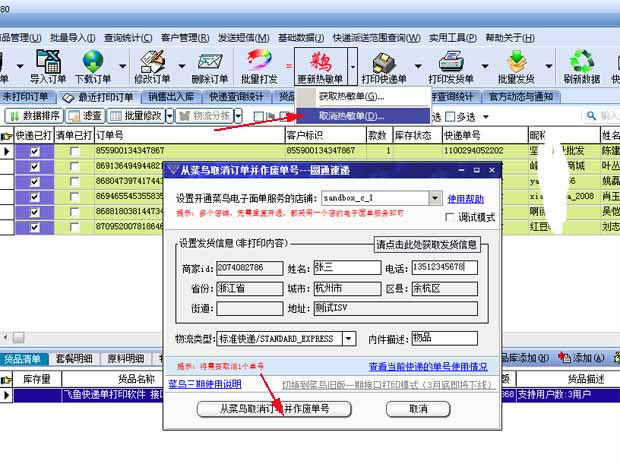Expand the 修改订单 dropdown arrow
The image size is (620, 467).
point(182,66)
